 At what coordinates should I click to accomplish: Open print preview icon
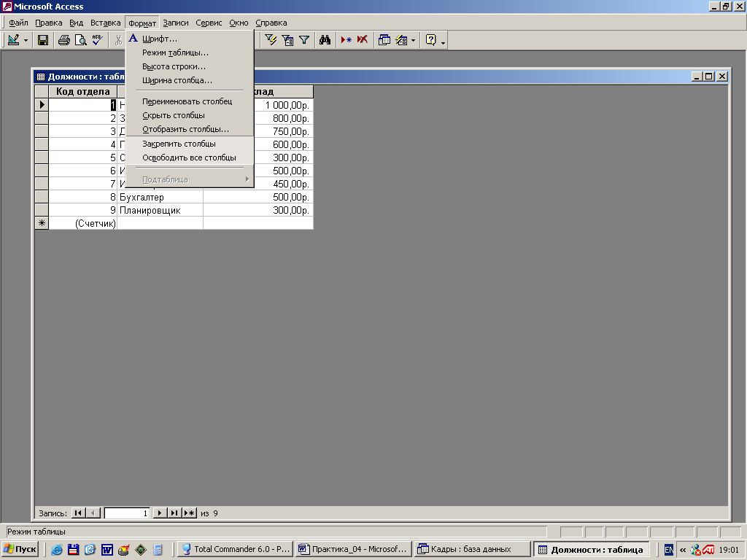click(x=81, y=40)
